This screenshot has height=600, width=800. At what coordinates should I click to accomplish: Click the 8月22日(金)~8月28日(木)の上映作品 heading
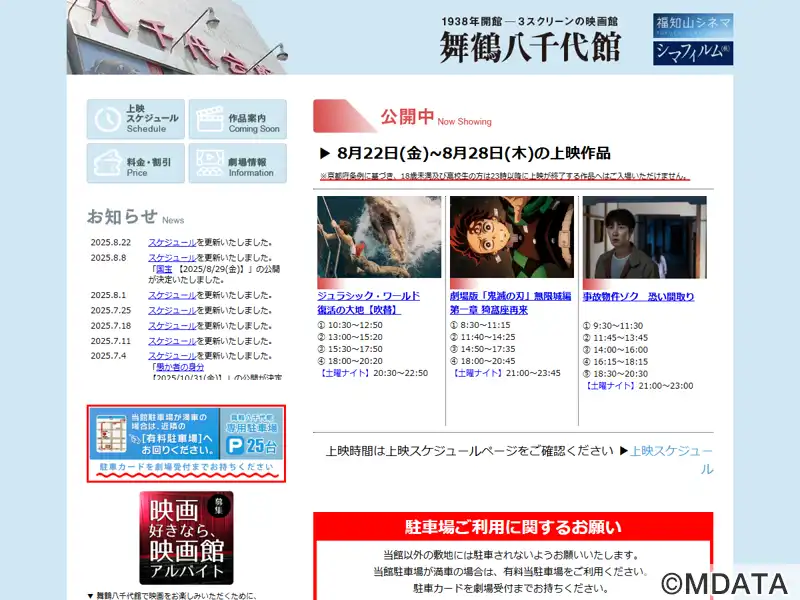pos(465,153)
